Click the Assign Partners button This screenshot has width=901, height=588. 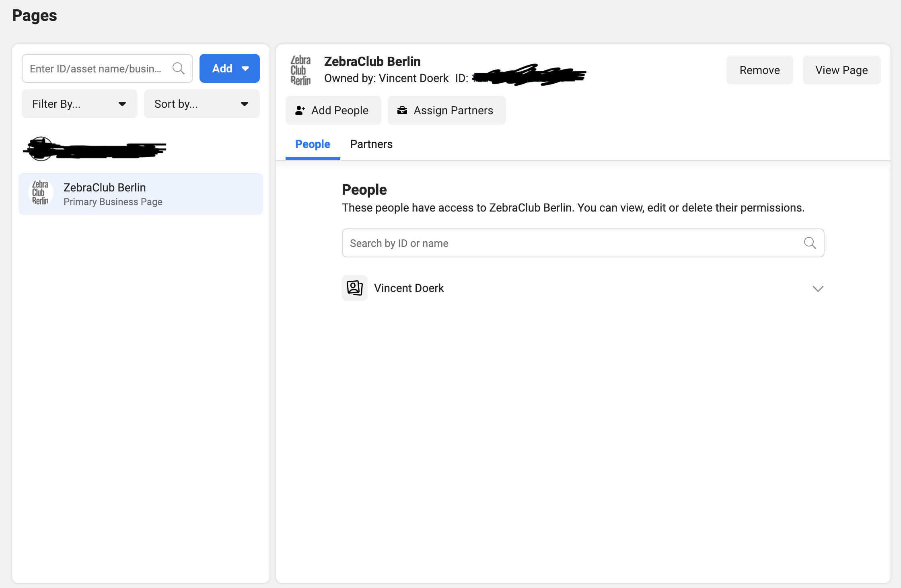[446, 110]
